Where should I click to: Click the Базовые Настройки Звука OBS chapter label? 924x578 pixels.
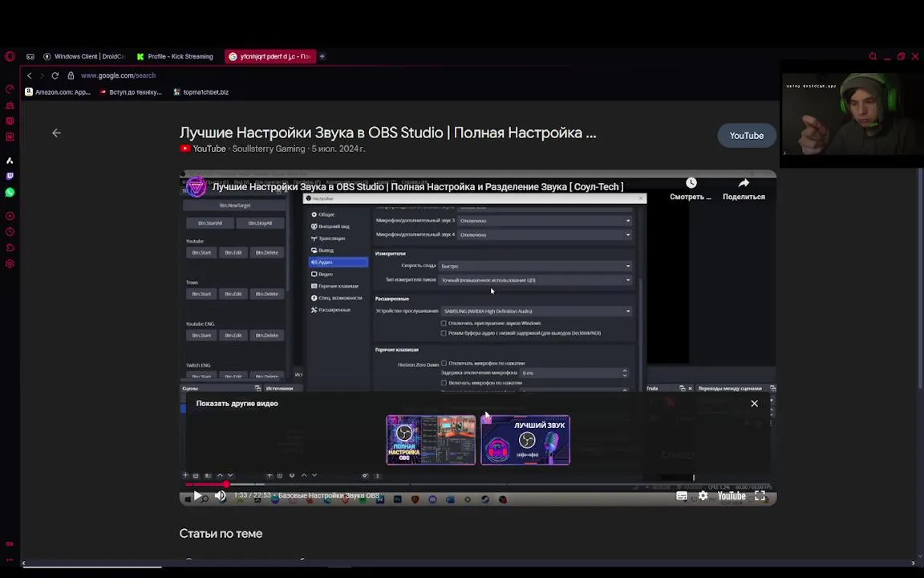[328, 495]
